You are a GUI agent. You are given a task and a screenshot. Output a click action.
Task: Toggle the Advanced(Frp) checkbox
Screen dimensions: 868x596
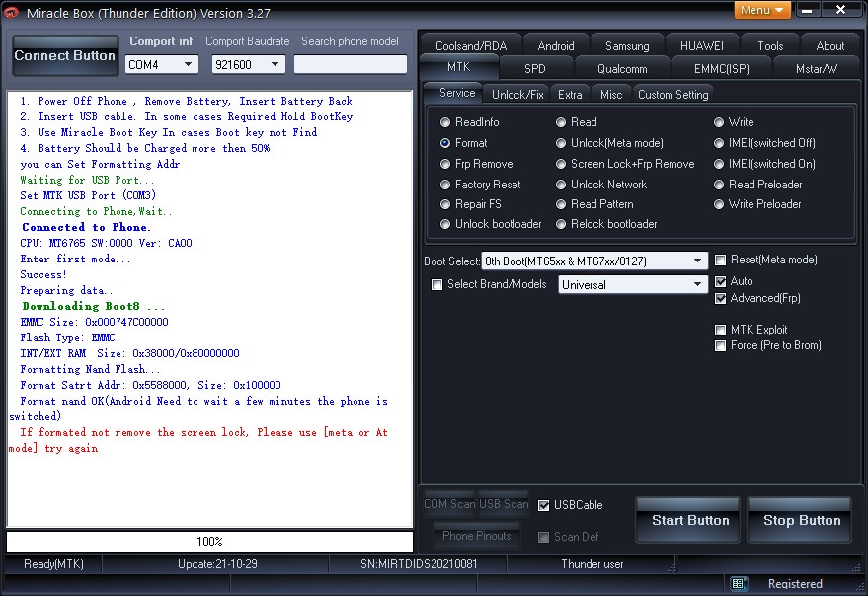(x=720, y=298)
